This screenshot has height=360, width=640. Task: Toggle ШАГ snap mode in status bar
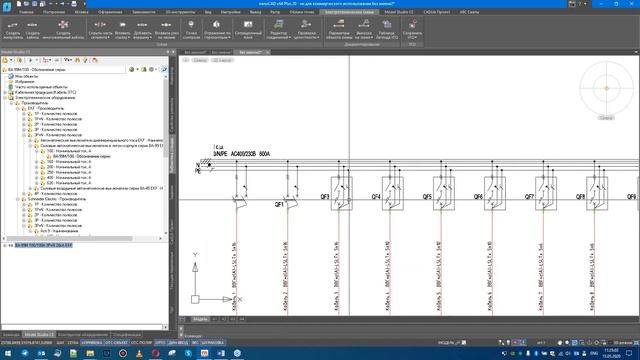coord(60,342)
